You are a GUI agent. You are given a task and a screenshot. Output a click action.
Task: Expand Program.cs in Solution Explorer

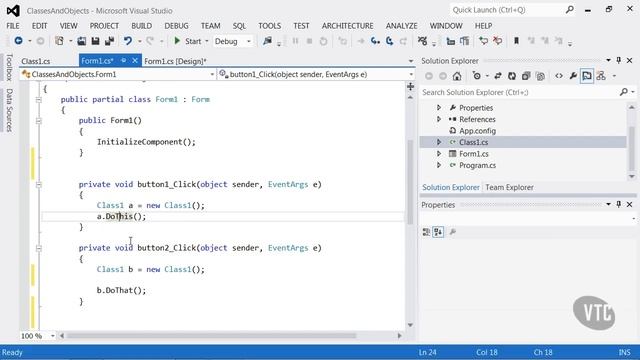coord(439,165)
